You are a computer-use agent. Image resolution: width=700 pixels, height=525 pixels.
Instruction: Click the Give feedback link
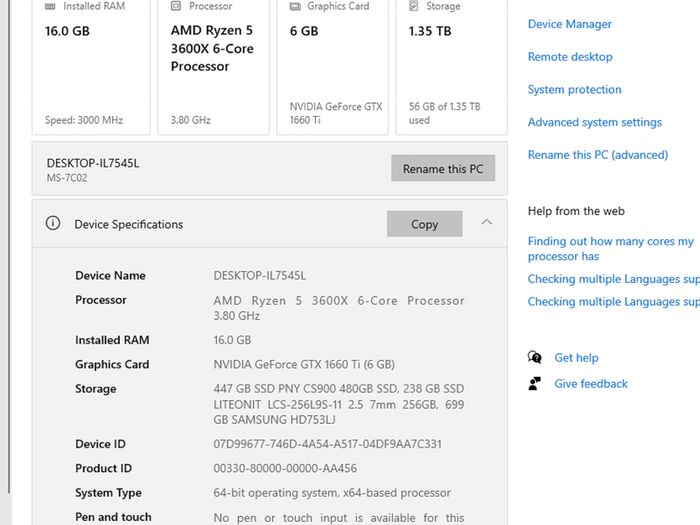pos(591,383)
